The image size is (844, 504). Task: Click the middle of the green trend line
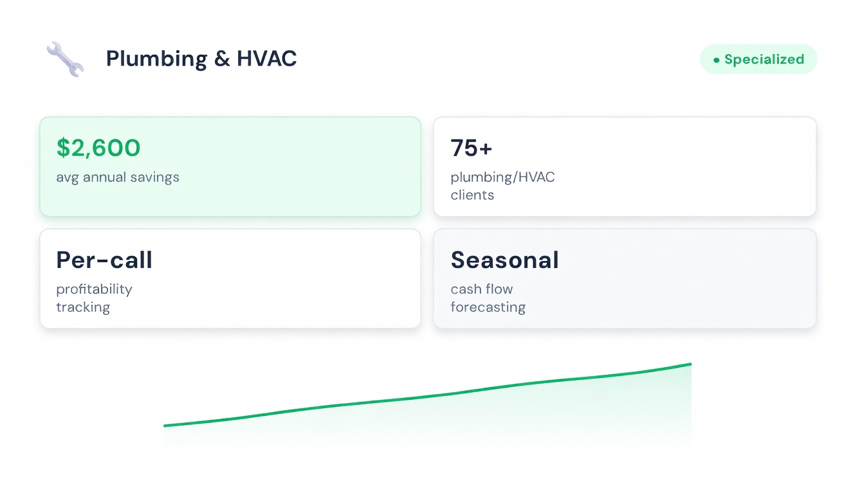tap(428, 397)
